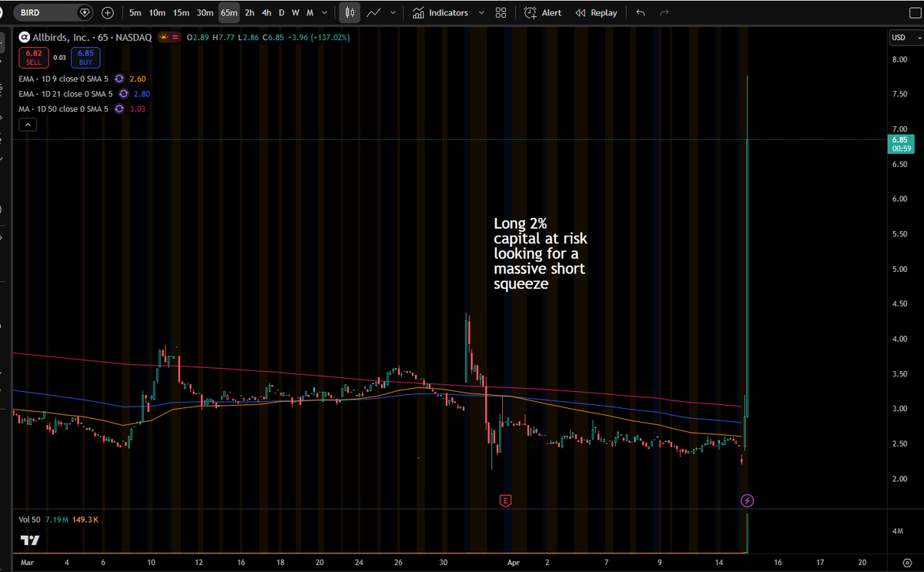The height and width of the screenshot is (572, 924).
Task: Switch to the 2h timeframe
Action: (x=249, y=12)
